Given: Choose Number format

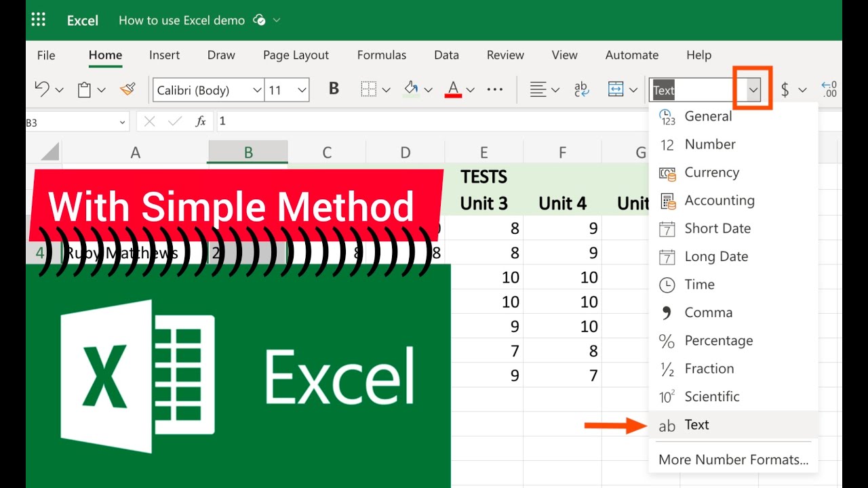Looking at the screenshot, I should (734, 144).
